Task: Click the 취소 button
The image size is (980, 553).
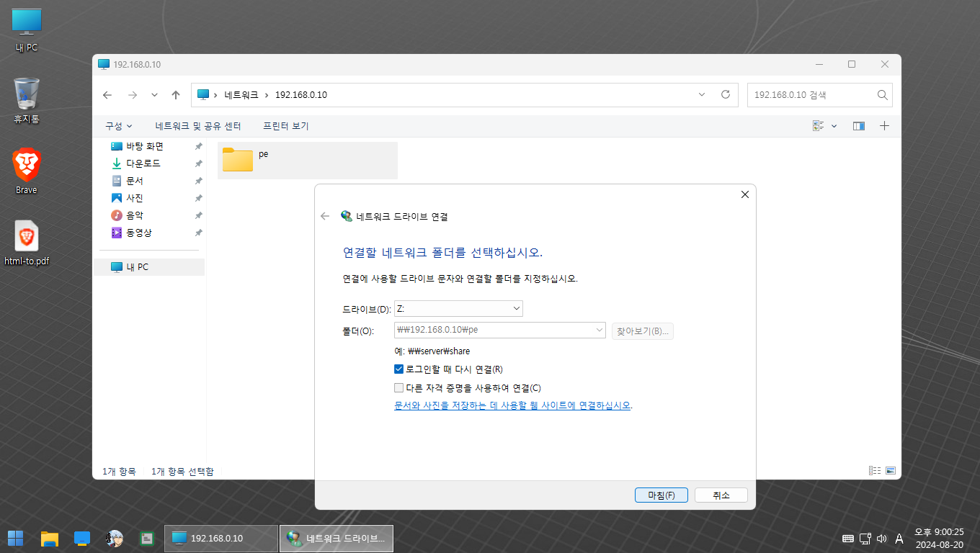Action: click(x=721, y=495)
